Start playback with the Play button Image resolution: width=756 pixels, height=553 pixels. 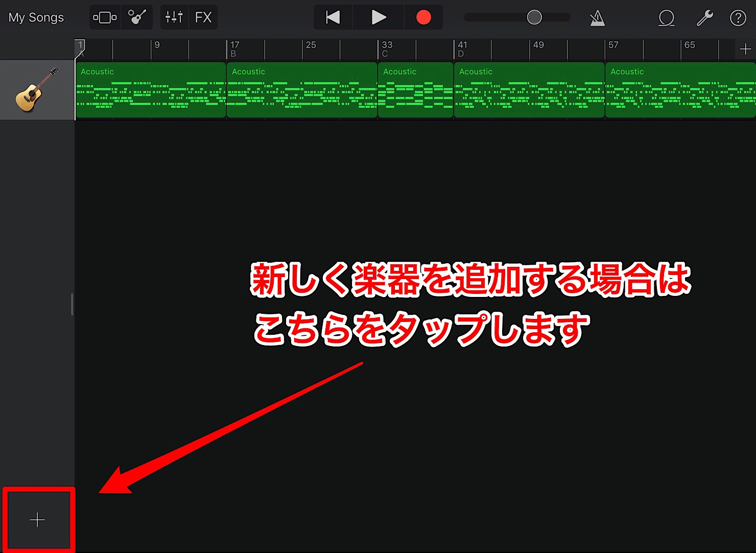point(379,17)
